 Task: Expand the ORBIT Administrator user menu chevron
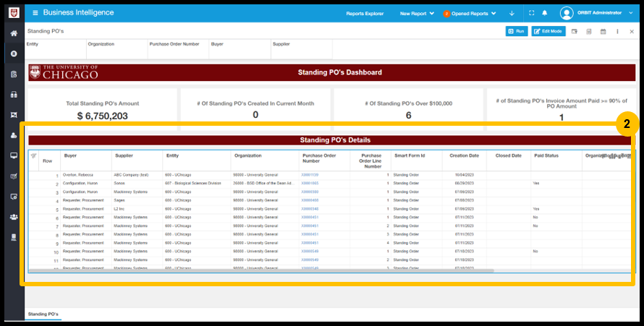click(631, 13)
